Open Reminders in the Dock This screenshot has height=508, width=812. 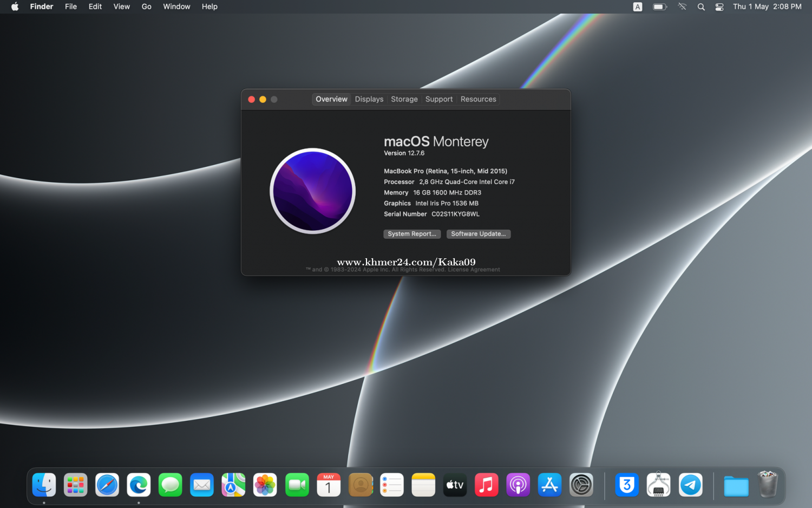pos(392,485)
